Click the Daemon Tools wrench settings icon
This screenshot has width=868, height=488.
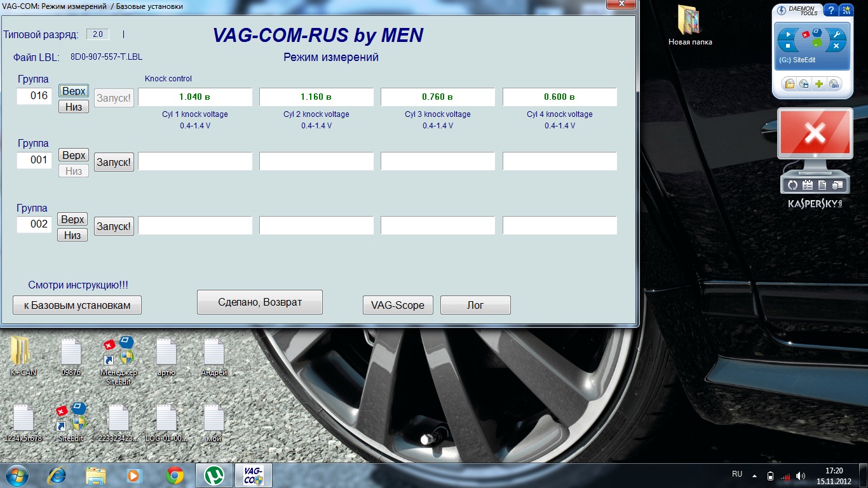click(836, 35)
